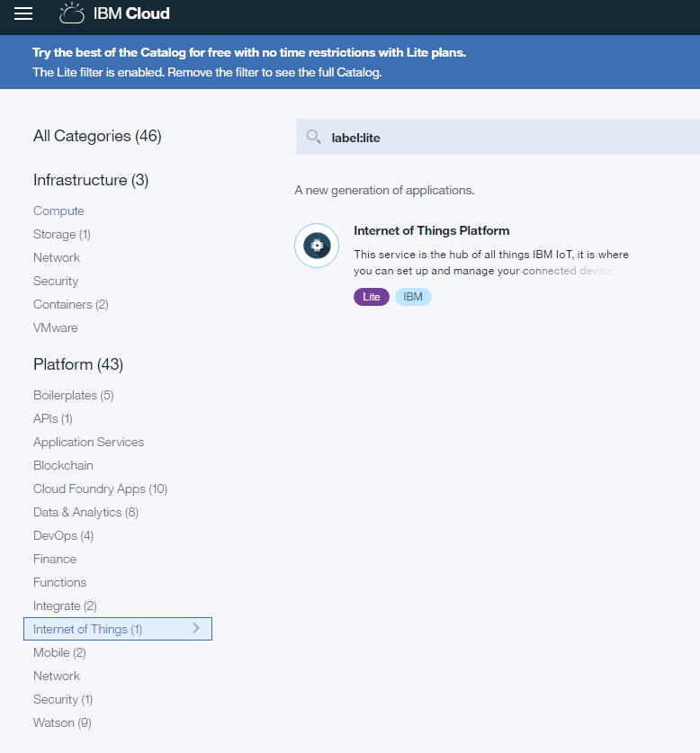
Task: Select the Infrastructure (3) heading
Action: [x=91, y=180]
